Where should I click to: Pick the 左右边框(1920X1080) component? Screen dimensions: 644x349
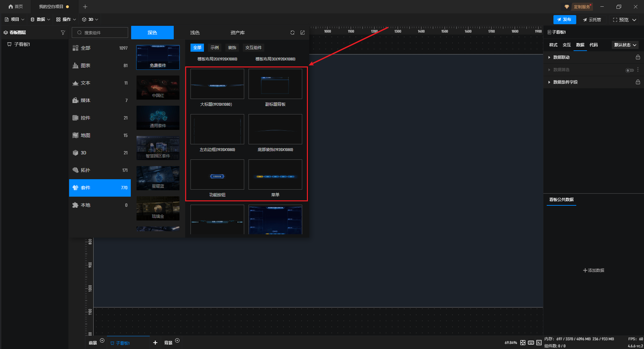click(x=217, y=130)
